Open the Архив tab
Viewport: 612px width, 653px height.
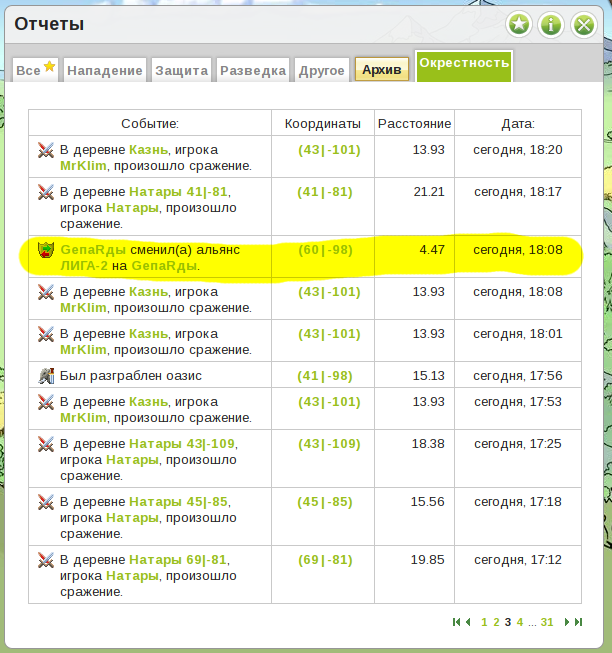pos(382,69)
